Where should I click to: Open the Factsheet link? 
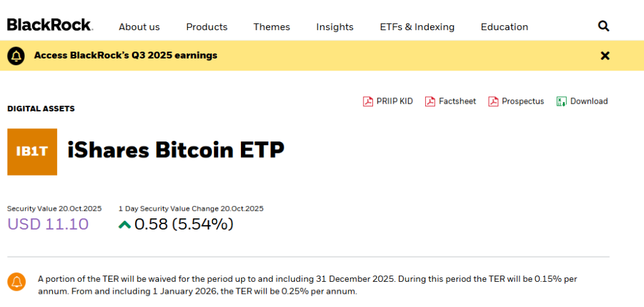coord(457,101)
